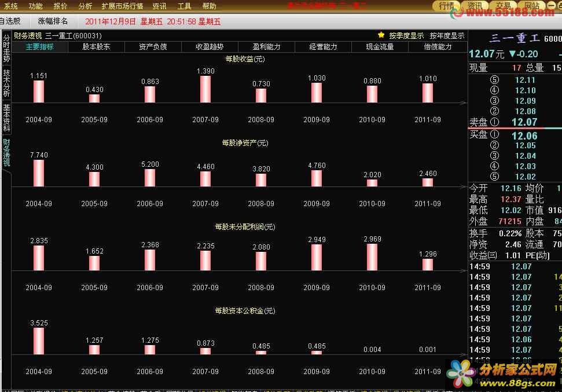Click the 今开 value 12.16

pos(510,188)
